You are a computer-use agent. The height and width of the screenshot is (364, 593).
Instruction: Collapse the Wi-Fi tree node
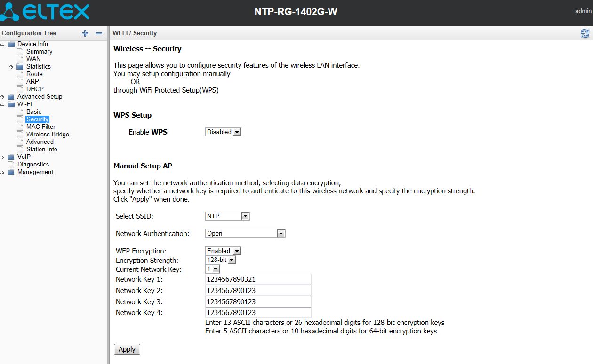click(x=2, y=104)
